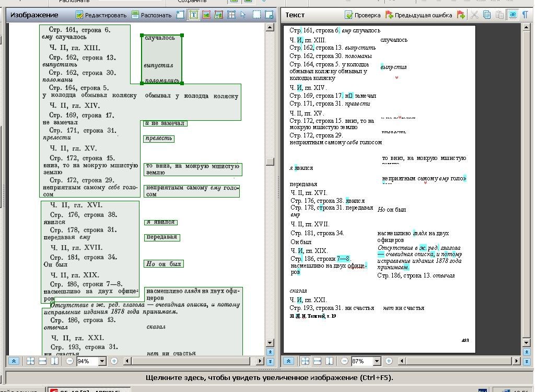The height and width of the screenshot is (392, 537).
Task: Click the Paste clipboard icon
Action: pyautogui.click(x=499, y=15)
